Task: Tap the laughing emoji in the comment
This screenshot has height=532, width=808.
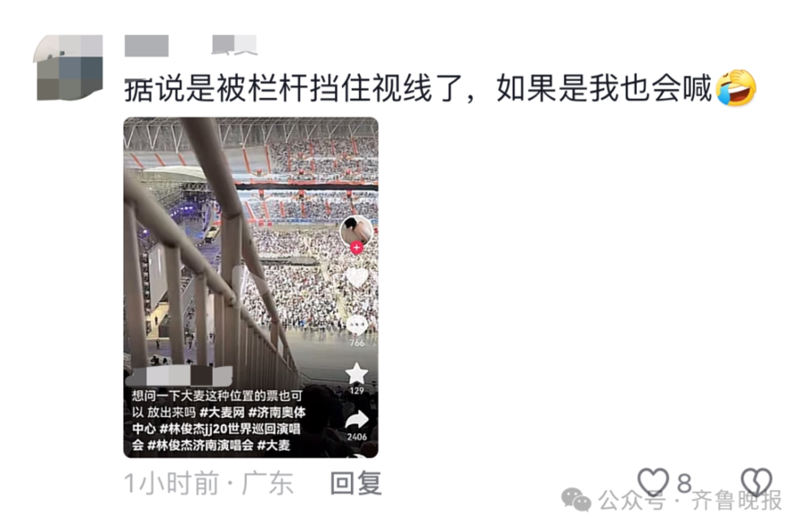Action: coord(736,88)
